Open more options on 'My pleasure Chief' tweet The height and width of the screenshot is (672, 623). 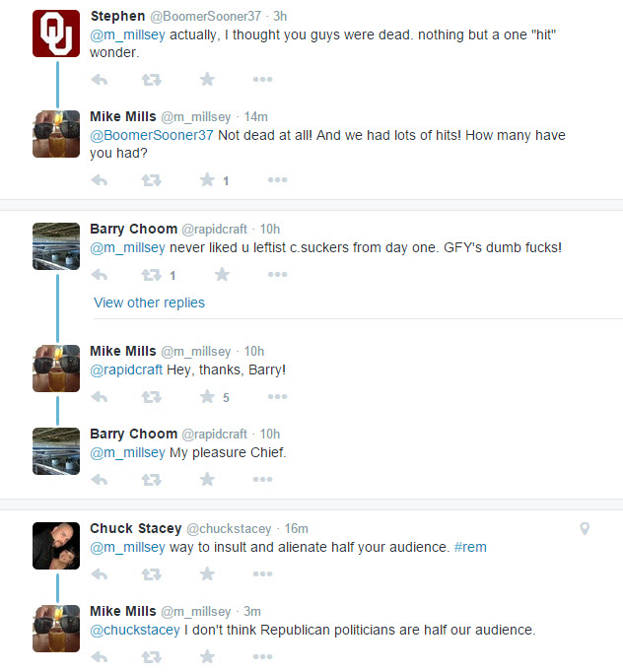click(x=262, y=480)
